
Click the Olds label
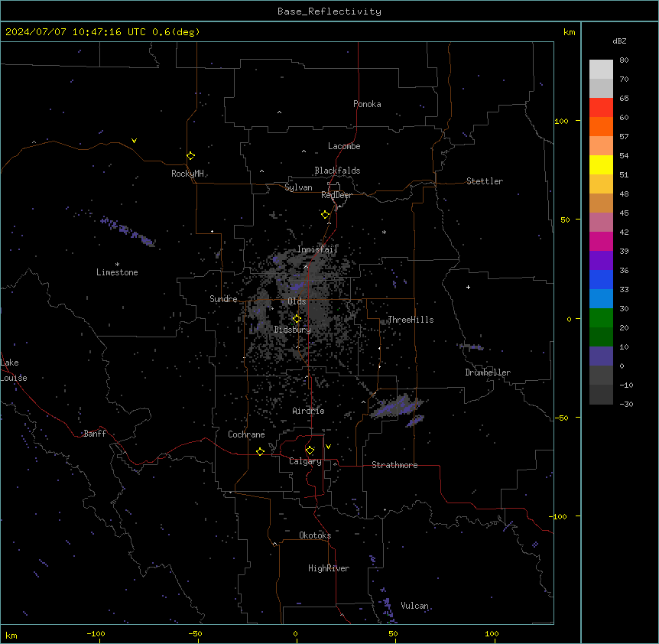pos(297,301)
